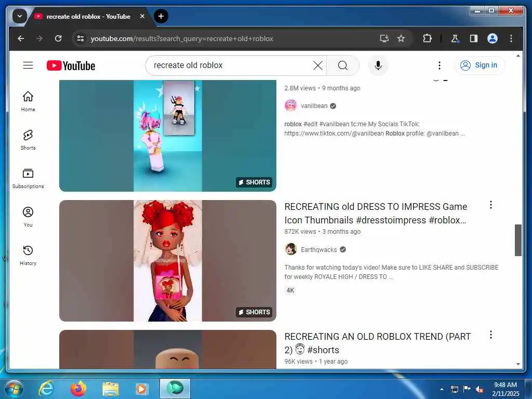Open 'RECREATING old DRESS TO IMPRESS' video title
532x399 pixels.
click(x=376, y=214)
